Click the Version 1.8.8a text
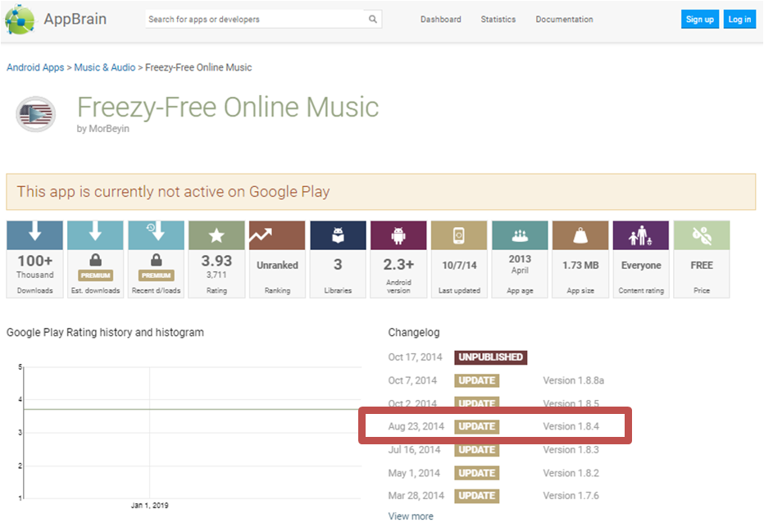This screenshot has width=764, height=532. [574, 380]
